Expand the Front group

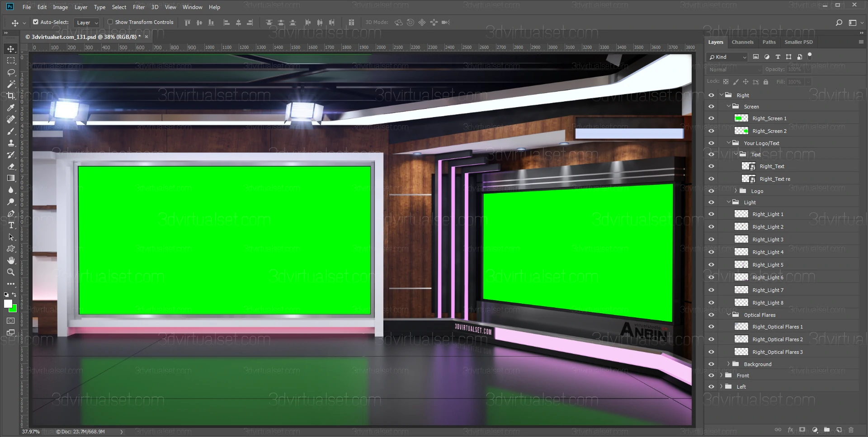(x=722, y=376)
